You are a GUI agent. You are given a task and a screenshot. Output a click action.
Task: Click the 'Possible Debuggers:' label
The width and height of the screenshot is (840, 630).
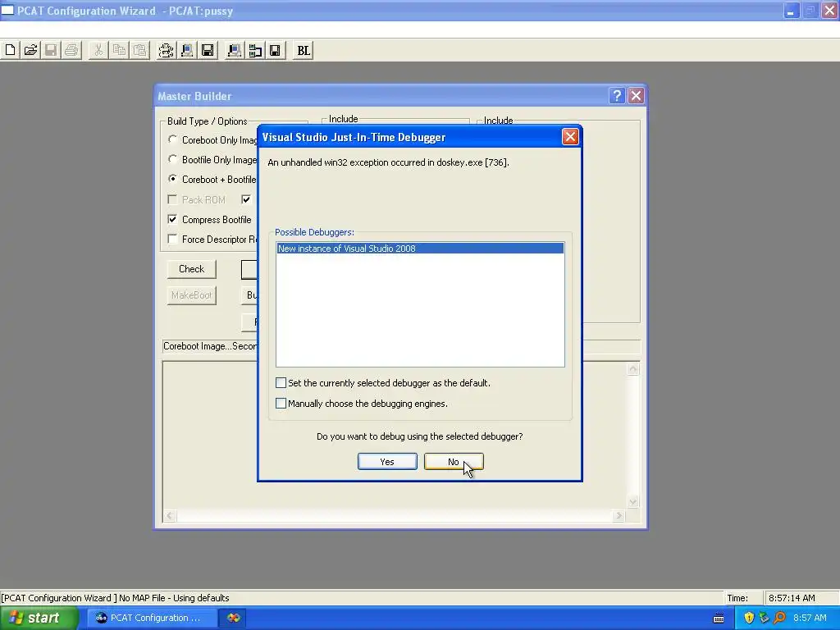click(314, 232)
